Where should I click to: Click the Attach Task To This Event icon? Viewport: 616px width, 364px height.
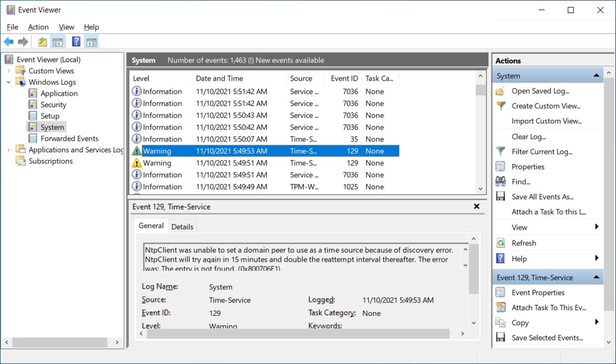click(x=500, y=308)
